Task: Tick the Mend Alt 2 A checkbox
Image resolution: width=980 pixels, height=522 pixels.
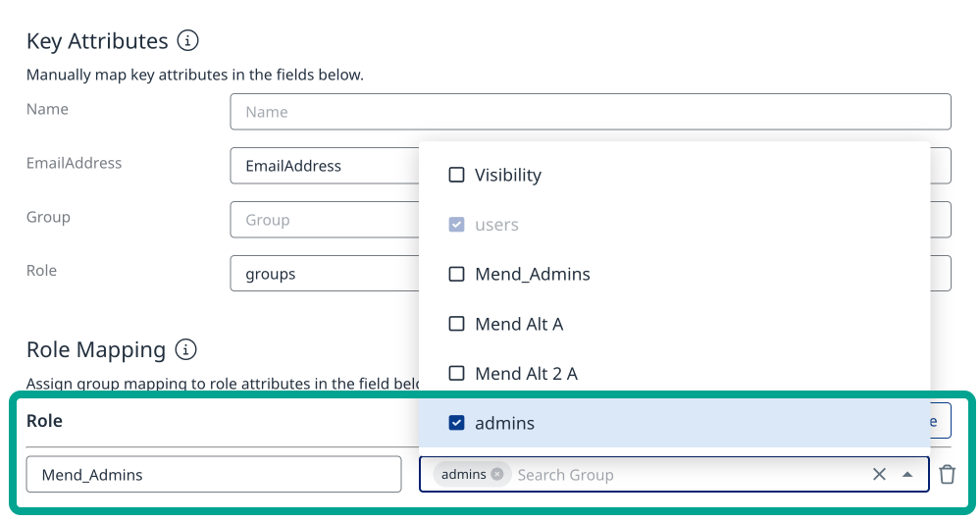Action: (x=456, y=374)
